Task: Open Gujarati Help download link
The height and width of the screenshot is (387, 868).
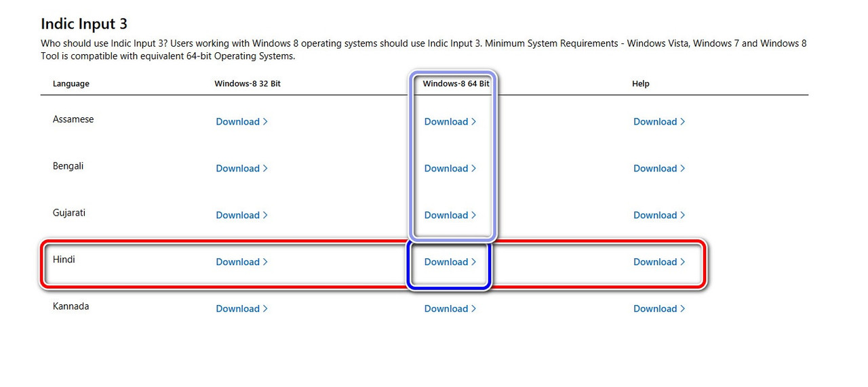Action: pos(659,216)
